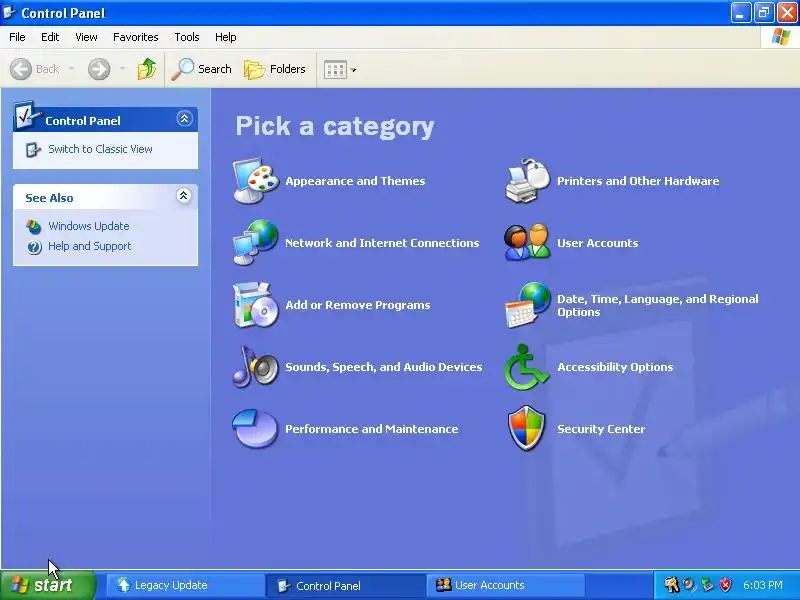The height and width of the screenshot is (600, 800).
Task: Open the Forward button history dropdown arrow
Action: [x=122, y=69]
